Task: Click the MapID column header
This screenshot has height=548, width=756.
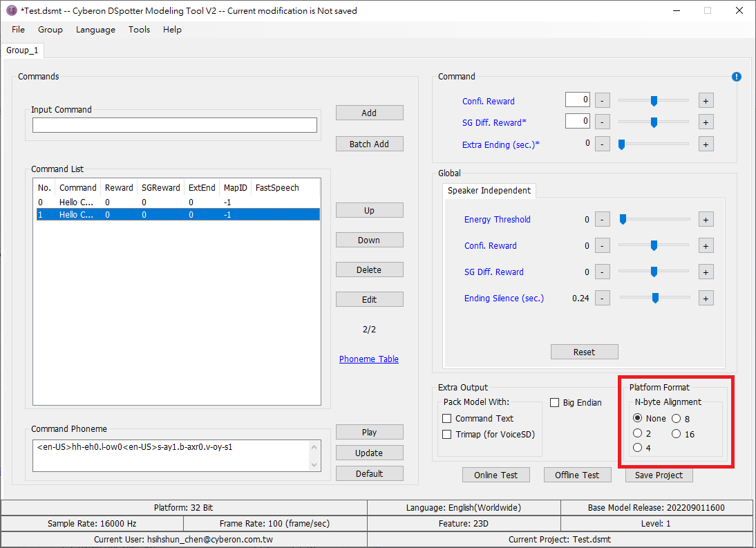Action: 235,187
